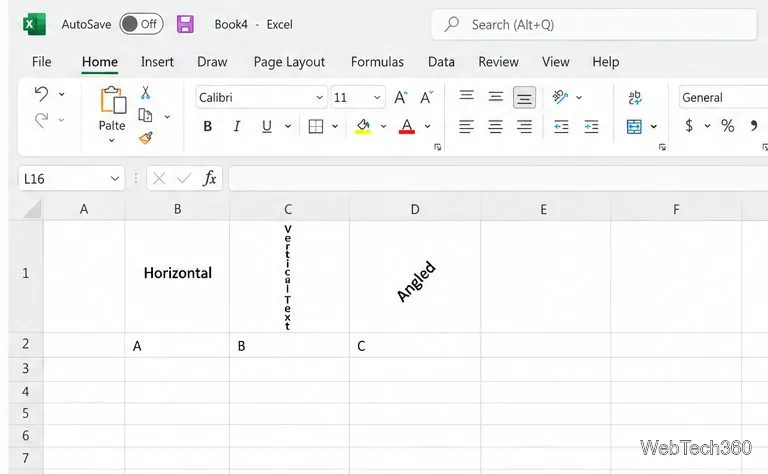This screenshot has height=474, width=768.
Task: Expand the Font Color dropdown
Action: click(428, 126)
